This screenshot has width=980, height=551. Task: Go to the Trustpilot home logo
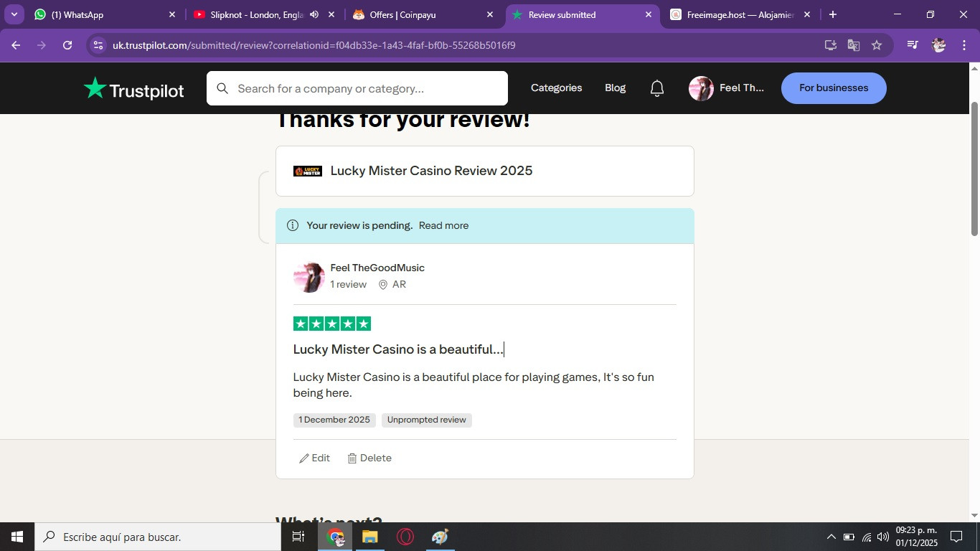click(x=133, y=89)
